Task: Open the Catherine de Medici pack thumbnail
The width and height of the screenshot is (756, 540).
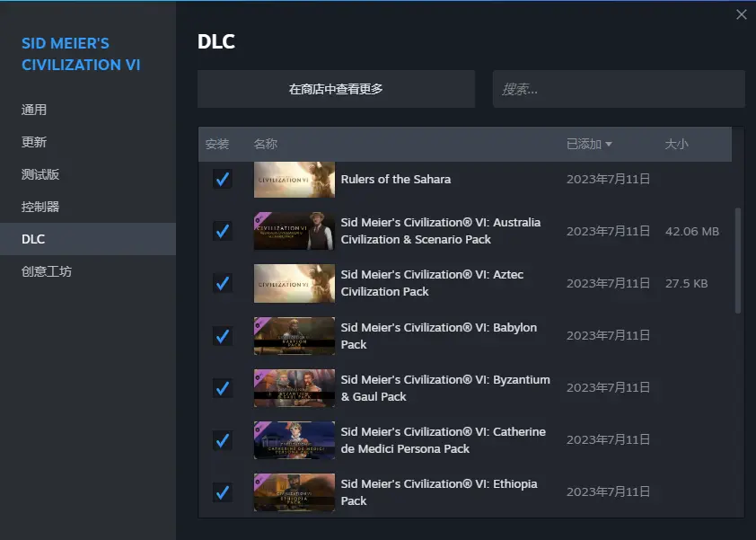Action: pos(294,440)
